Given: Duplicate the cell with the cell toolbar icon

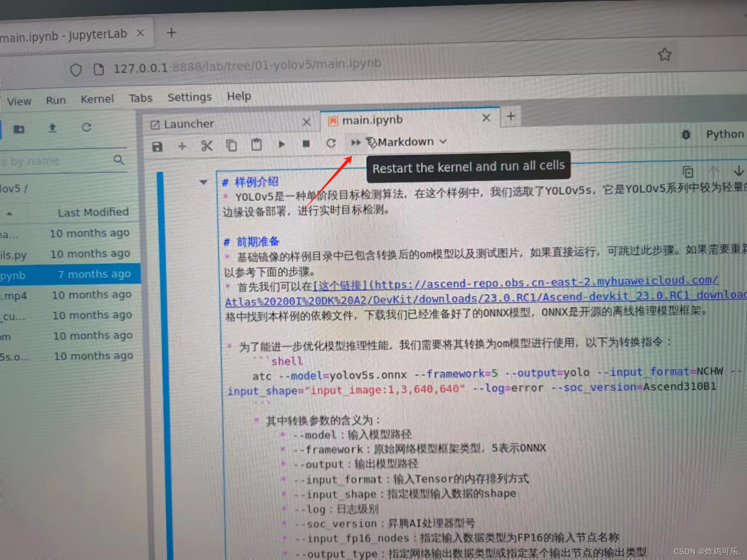Looking at the screenshot, I should [x=688, y=172].
